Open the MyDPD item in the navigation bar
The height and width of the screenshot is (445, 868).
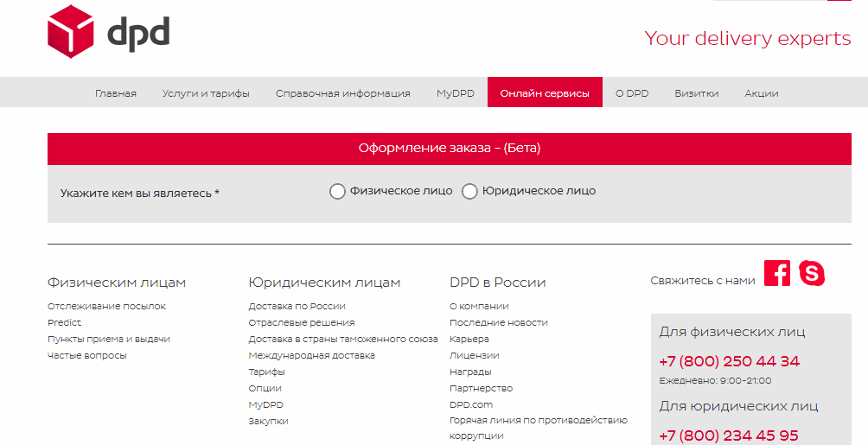[x=456, y=93]
